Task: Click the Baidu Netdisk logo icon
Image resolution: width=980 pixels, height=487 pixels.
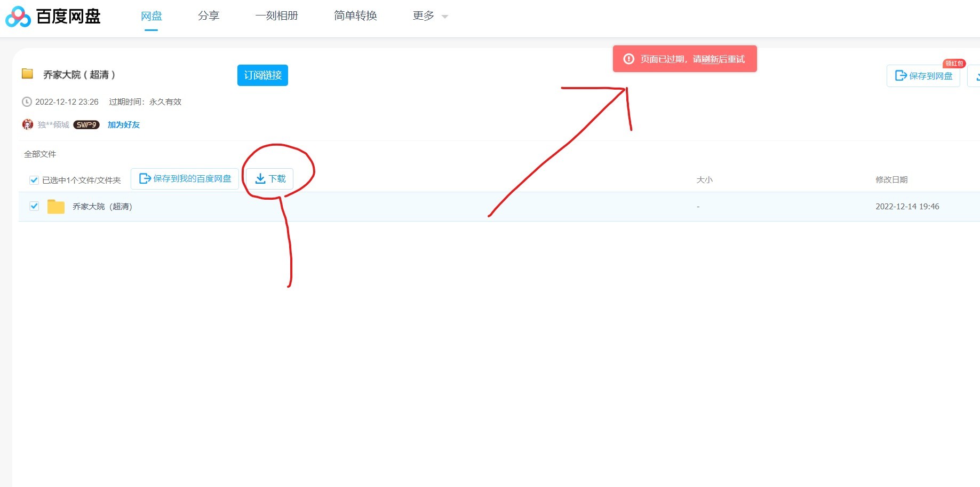Action: 18,17
